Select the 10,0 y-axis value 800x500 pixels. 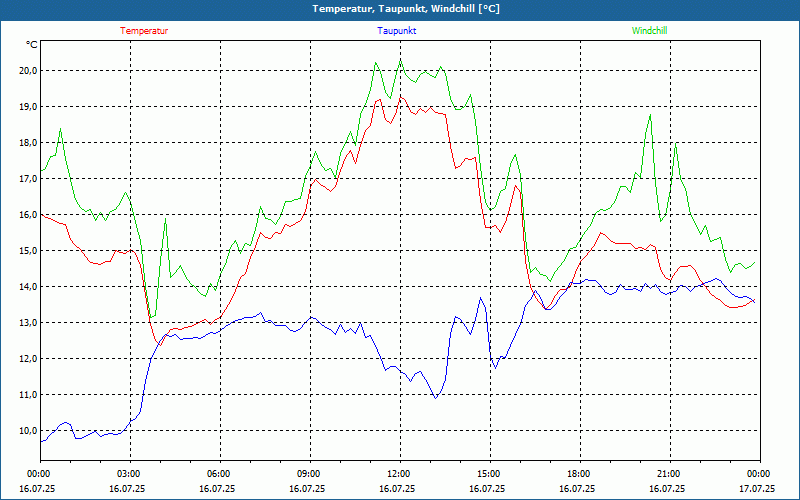point(28,431)
